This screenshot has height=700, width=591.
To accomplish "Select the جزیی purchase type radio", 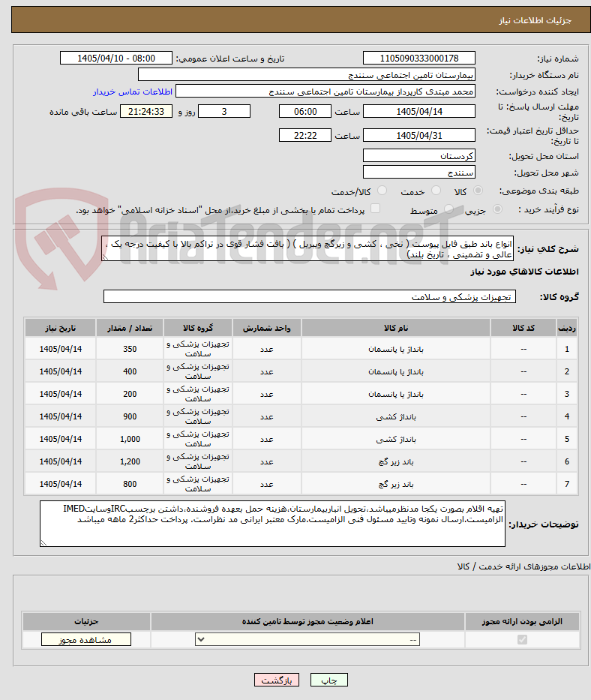I will 497,209.
